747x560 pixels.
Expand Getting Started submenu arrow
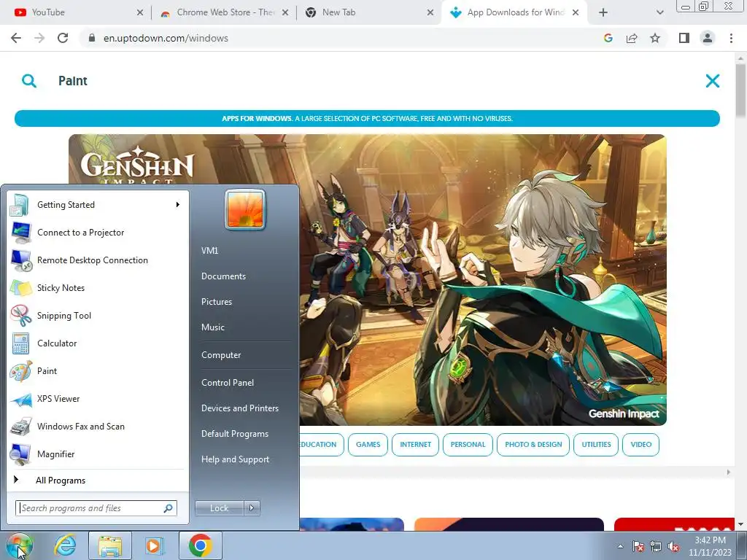tap(178, 205)
